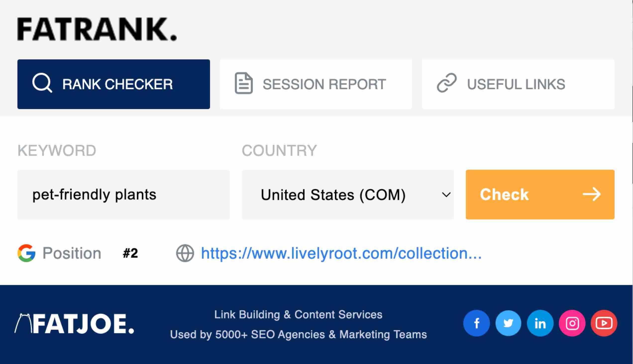Click the keyword input field

123,194
